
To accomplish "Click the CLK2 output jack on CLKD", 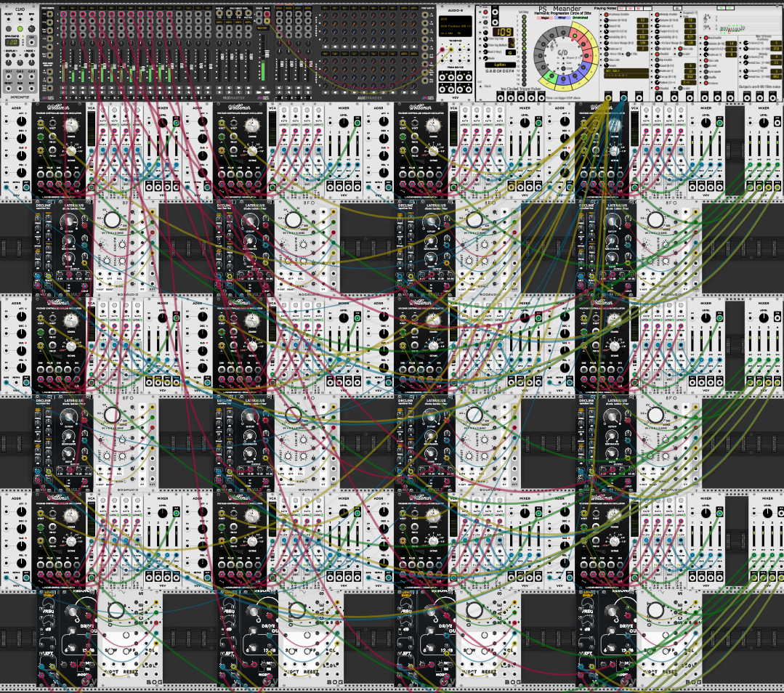I will (x=20, y=76).
